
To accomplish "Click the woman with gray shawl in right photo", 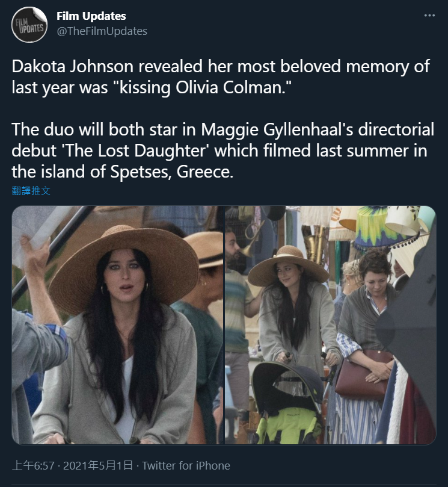I will (x=366, y=342).
